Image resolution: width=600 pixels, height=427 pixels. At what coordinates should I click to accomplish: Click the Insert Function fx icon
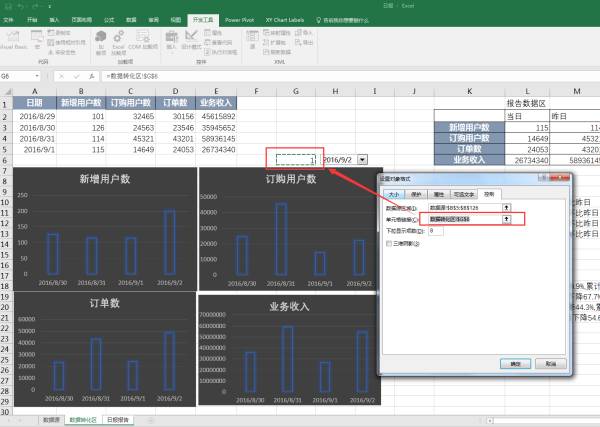tap(91, 76)
